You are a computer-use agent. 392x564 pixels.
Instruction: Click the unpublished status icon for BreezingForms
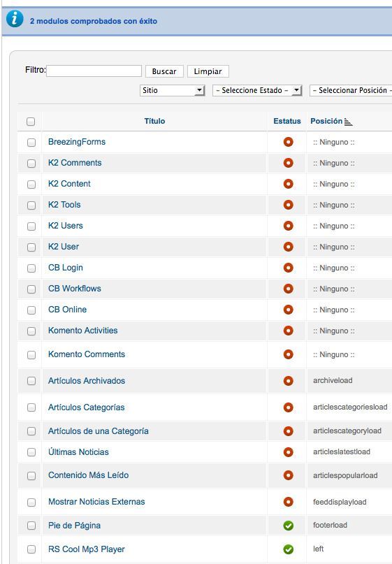tap(288, 142)
